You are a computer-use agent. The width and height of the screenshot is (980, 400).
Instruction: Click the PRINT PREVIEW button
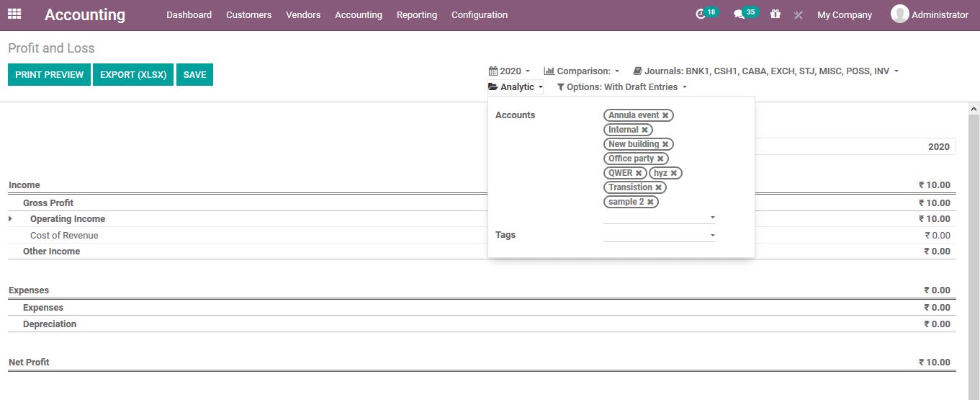tap(49, 75)
